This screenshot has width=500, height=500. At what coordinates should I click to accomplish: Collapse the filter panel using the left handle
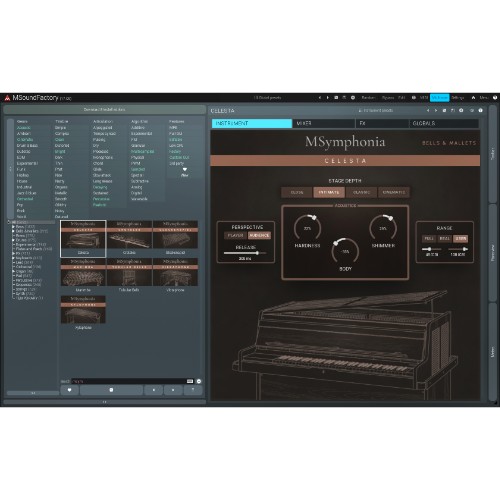tap(10, 169)
